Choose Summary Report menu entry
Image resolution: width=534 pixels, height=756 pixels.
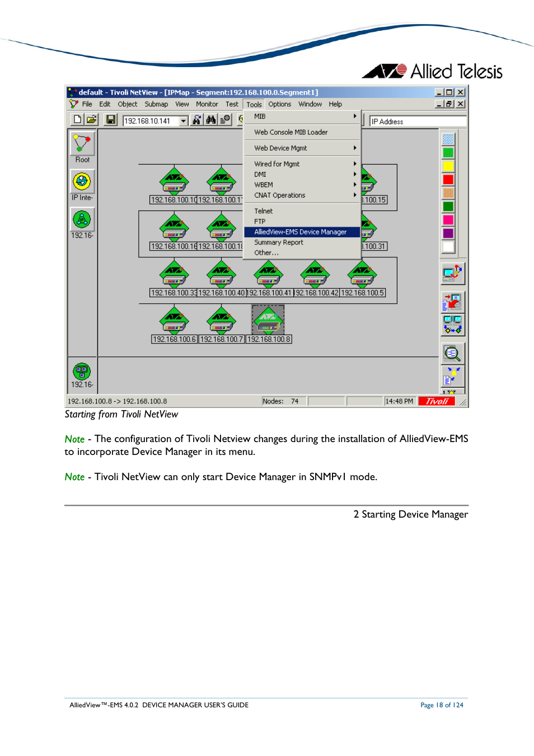(302, 242)
